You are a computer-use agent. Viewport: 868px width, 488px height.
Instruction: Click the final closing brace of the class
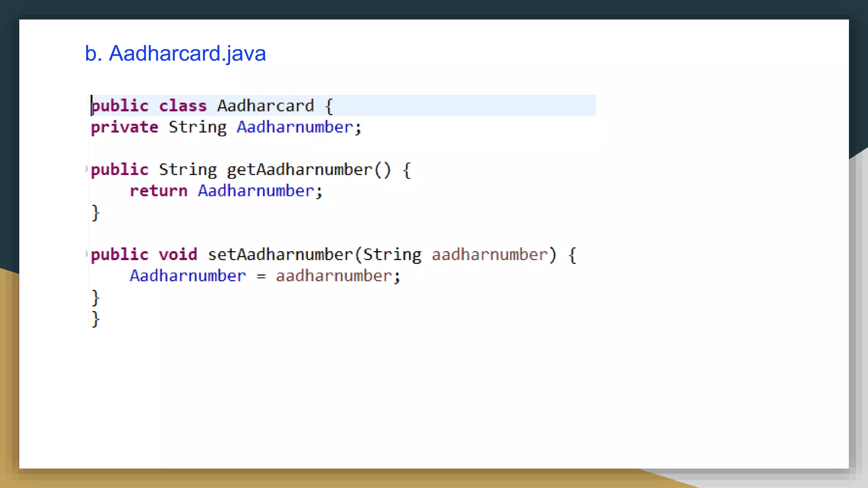coord(95,319)
